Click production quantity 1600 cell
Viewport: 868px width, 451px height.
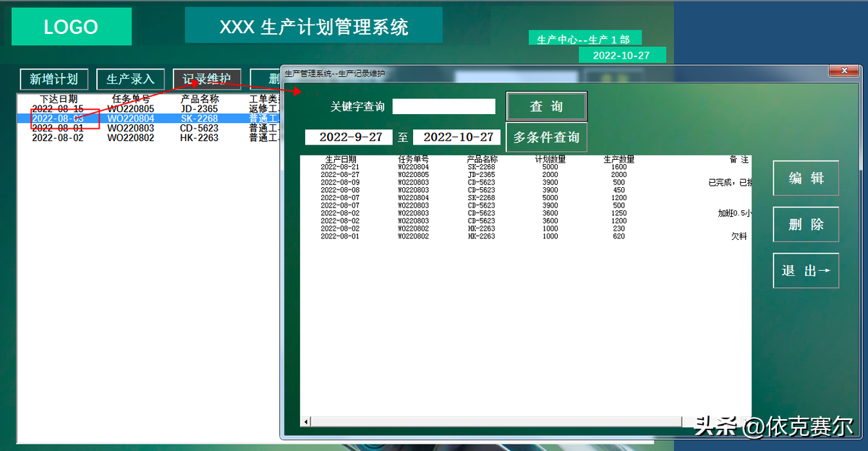click(619, 167)
